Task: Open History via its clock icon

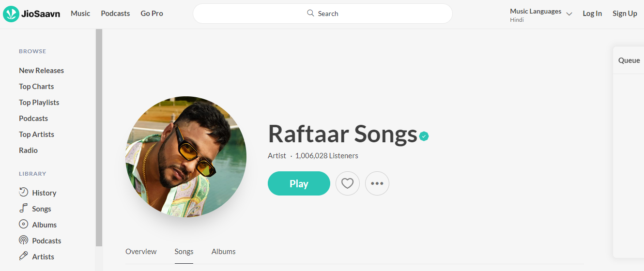Action: (24, 192)
